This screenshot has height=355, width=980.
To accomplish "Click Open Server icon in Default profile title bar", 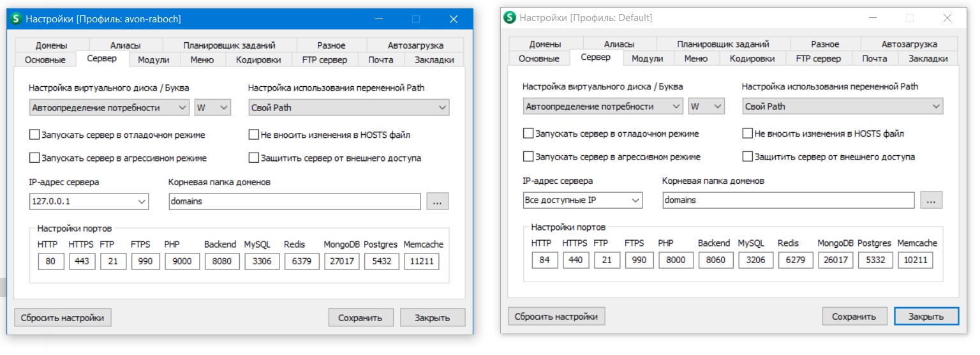I will coord(510,18).
